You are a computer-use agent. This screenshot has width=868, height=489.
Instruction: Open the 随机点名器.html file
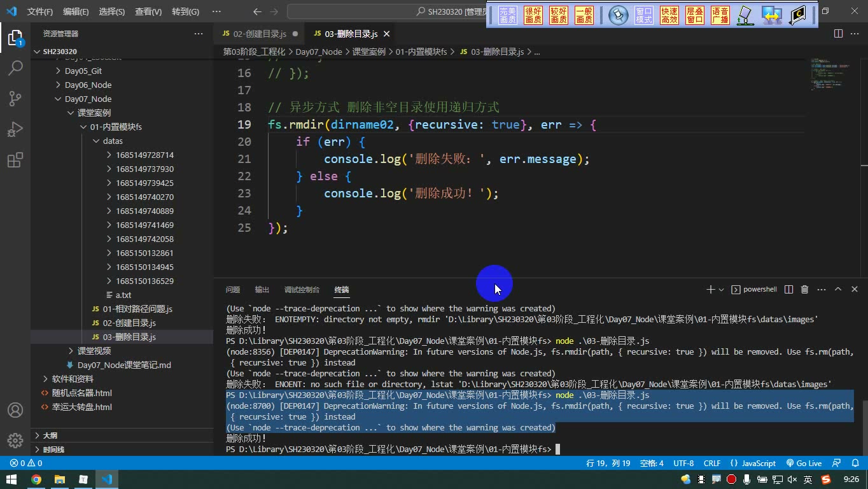(81, 393)
